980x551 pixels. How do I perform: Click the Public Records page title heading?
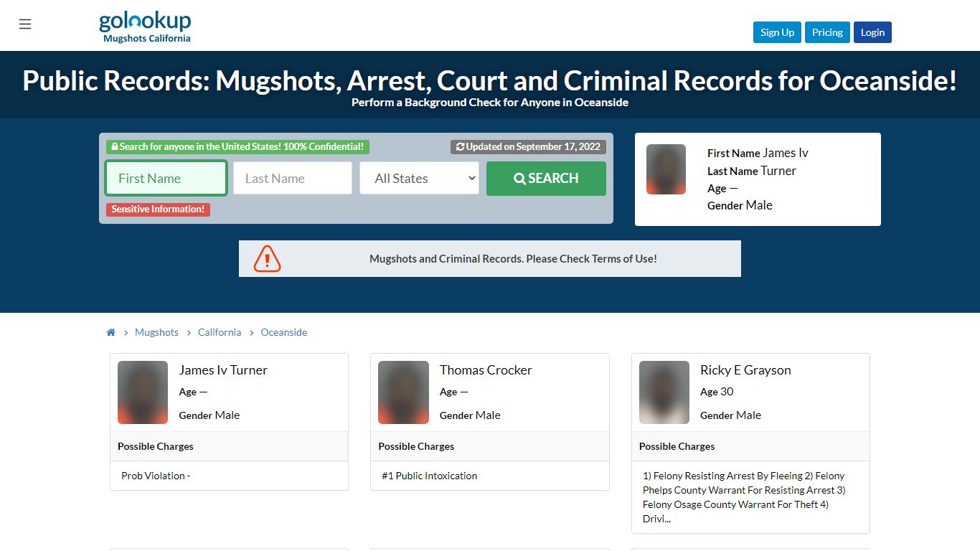490,80
